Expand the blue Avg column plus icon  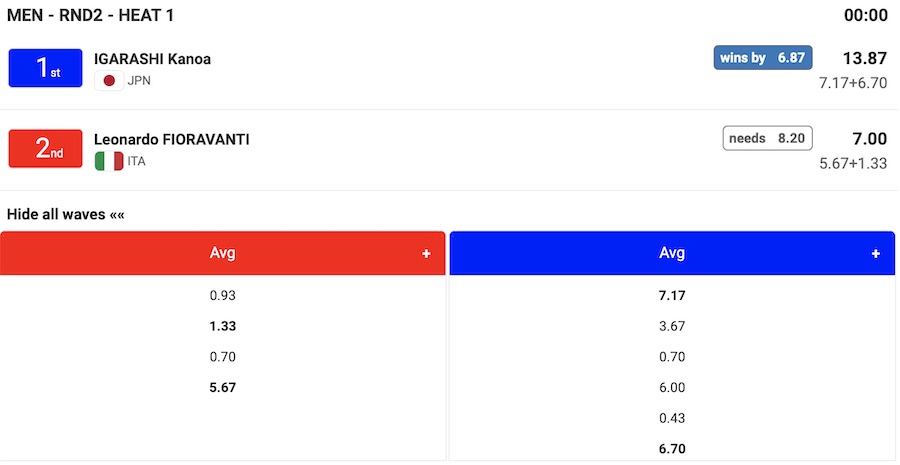pos(876,254)
